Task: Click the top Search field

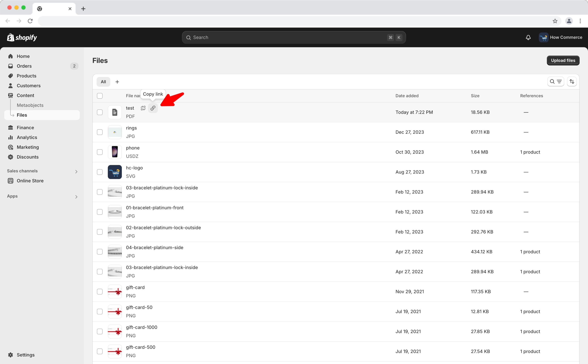Action: click(x=294, y=37)
